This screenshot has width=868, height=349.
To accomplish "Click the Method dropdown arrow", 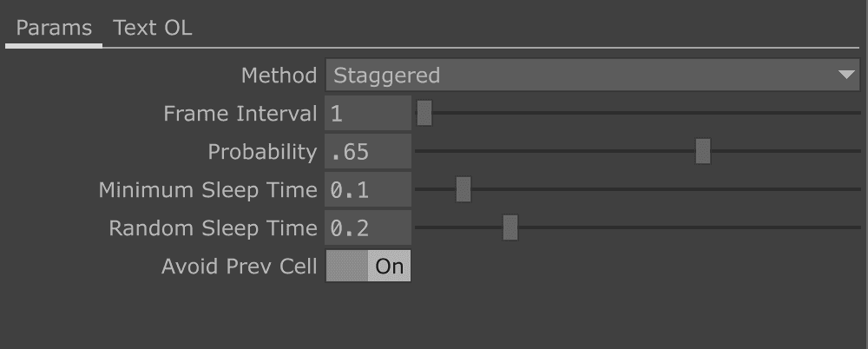I will coord(847,76).
